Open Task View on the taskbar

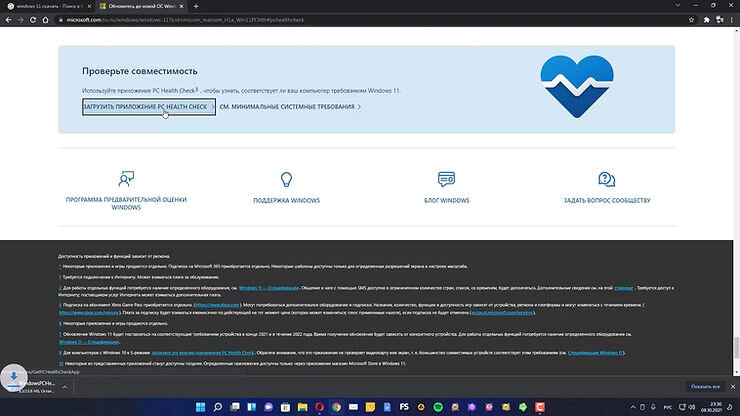coord(235,407)
